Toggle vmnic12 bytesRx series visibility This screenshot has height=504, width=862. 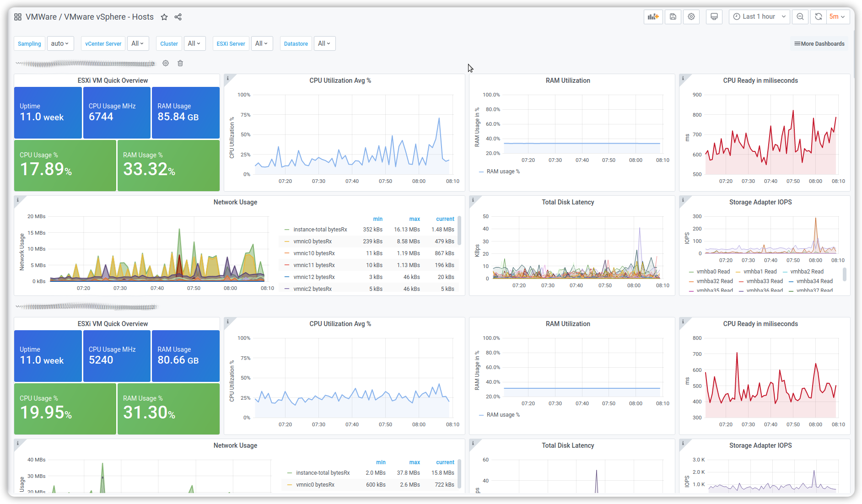click(314, 277)
